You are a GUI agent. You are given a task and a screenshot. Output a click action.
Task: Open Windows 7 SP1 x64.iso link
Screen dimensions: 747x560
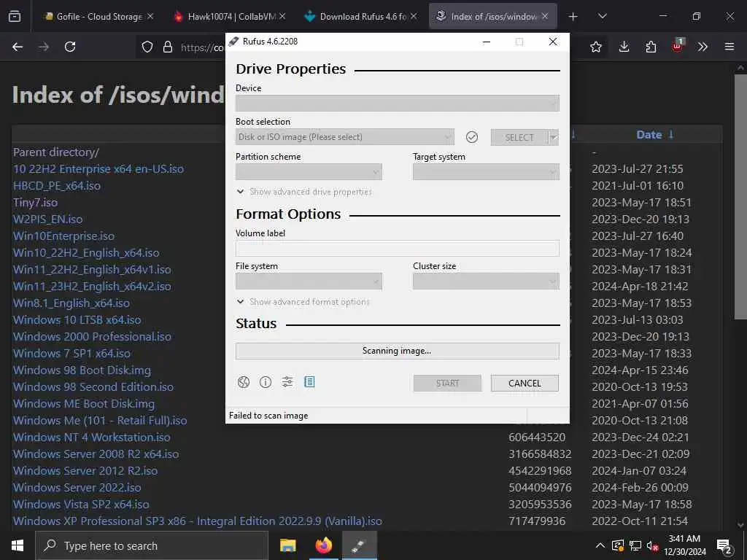click(71, 354)
